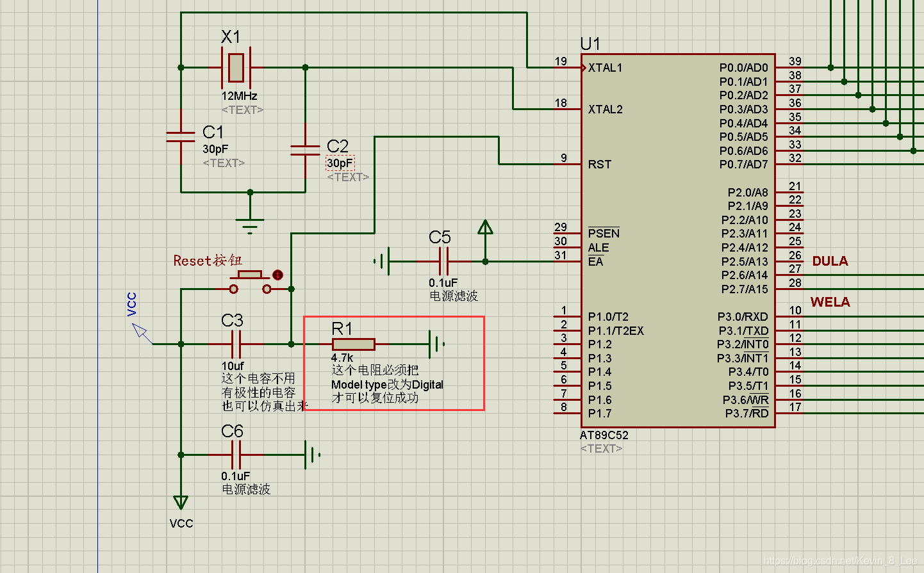Click the wire junction between C3 and R1
Image resolution: width=924 pixels, height=573 pixels.
pyautogui.click(x=291, y=344)
